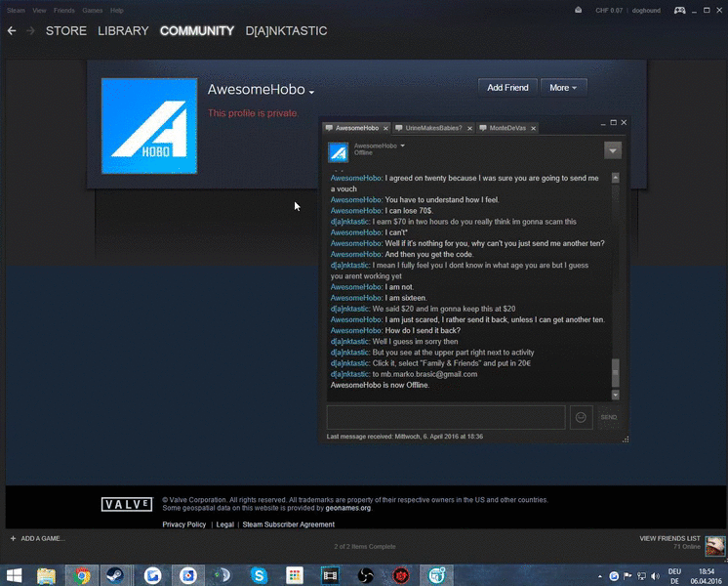
Task: Open the Steam Subscriber Agreement link
Action: tap(288, 524)
